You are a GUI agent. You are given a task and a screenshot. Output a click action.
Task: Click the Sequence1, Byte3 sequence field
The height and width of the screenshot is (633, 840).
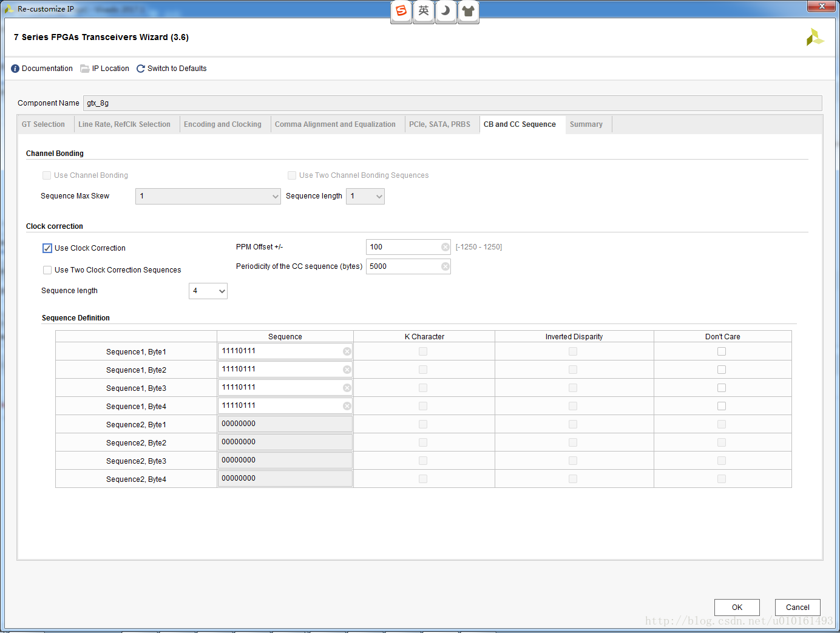click(x=285, y=388)
